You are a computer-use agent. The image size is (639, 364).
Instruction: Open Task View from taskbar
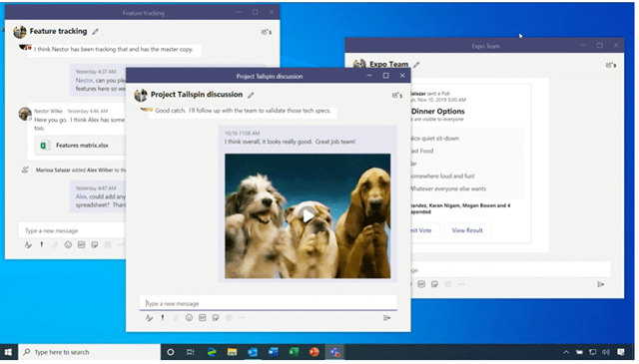(191, 352)
